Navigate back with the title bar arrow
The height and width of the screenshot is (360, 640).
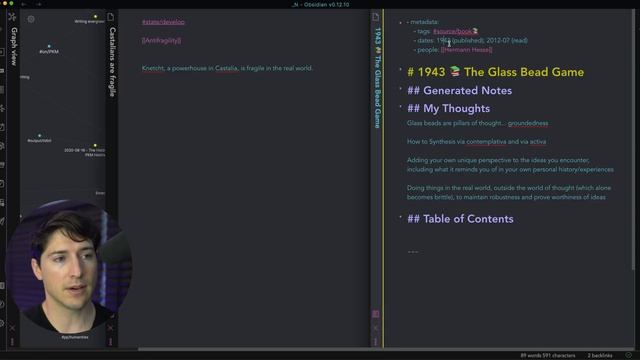24,4
